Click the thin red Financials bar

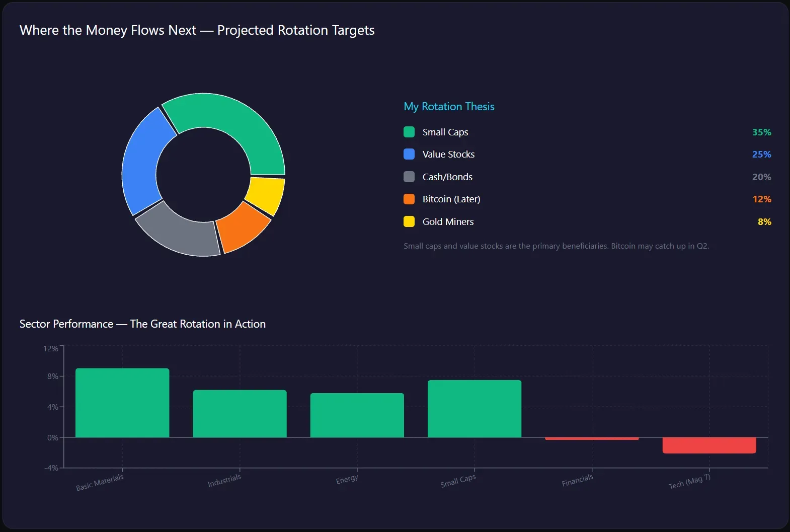click(x=592, y=438)
